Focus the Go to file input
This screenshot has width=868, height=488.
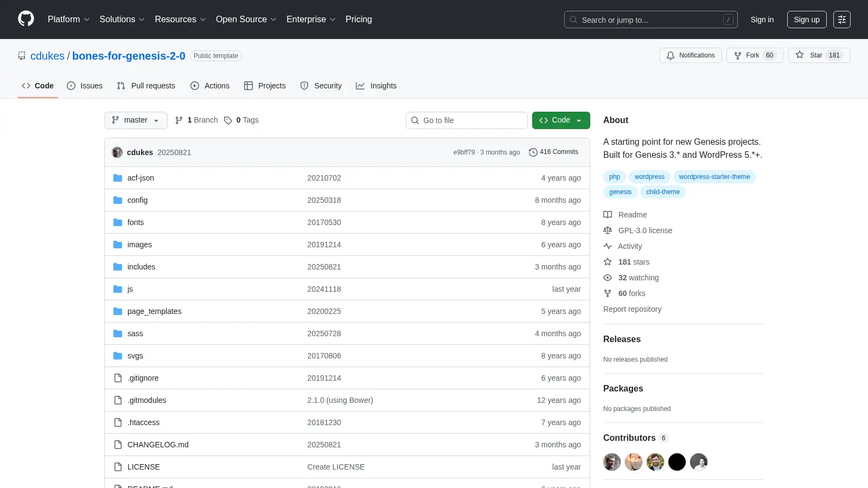467,120
